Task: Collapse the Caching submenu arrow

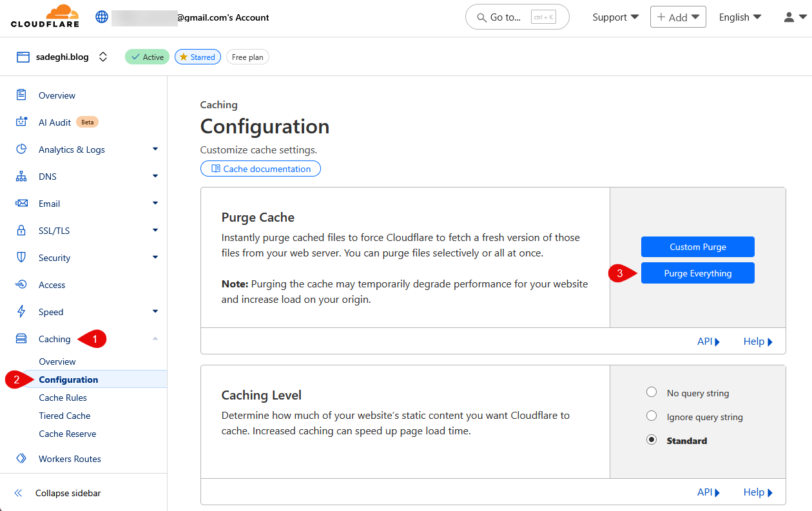Action: pos(155,338)
